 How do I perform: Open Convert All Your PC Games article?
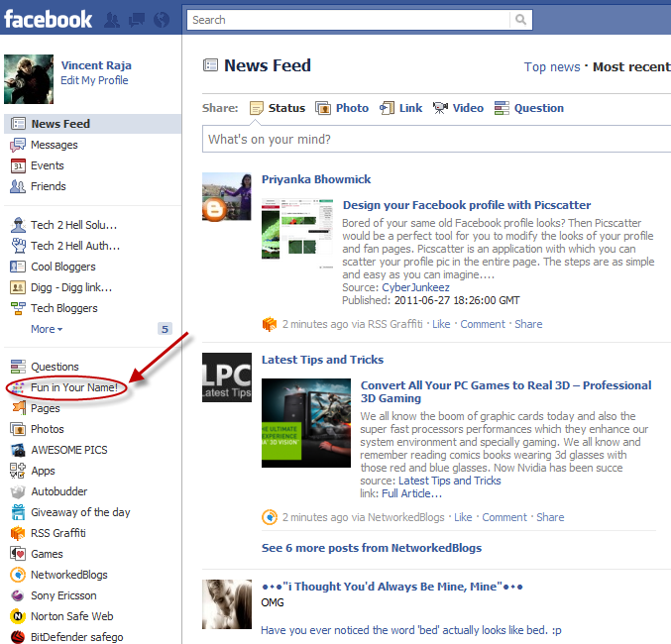click(x=505, y=391)
